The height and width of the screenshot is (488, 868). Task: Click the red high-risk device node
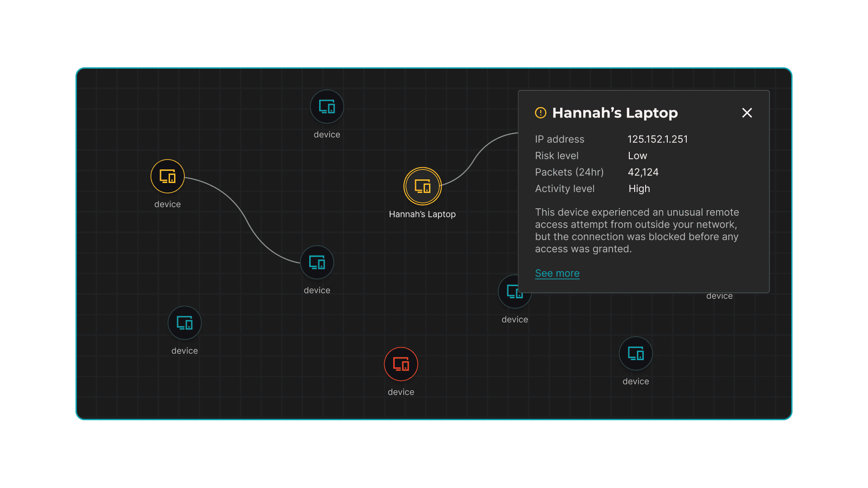pos(401,364)
